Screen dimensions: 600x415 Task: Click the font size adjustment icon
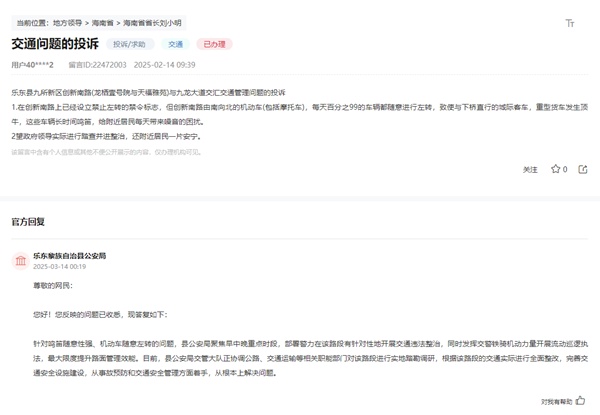coord(570,22)
